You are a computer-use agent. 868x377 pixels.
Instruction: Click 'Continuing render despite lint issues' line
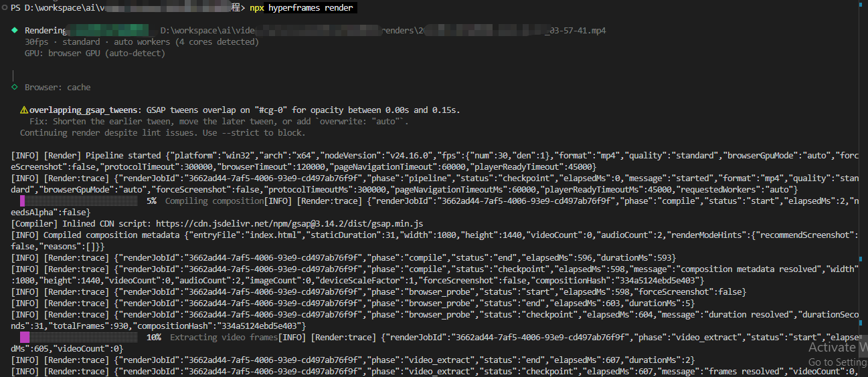[x=163, y=133]
